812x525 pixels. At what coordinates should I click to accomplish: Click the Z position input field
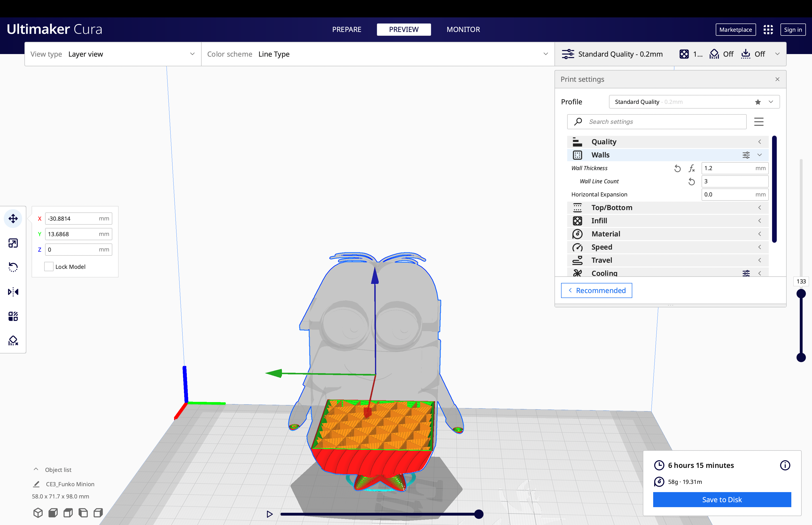[x=78, y=250]
